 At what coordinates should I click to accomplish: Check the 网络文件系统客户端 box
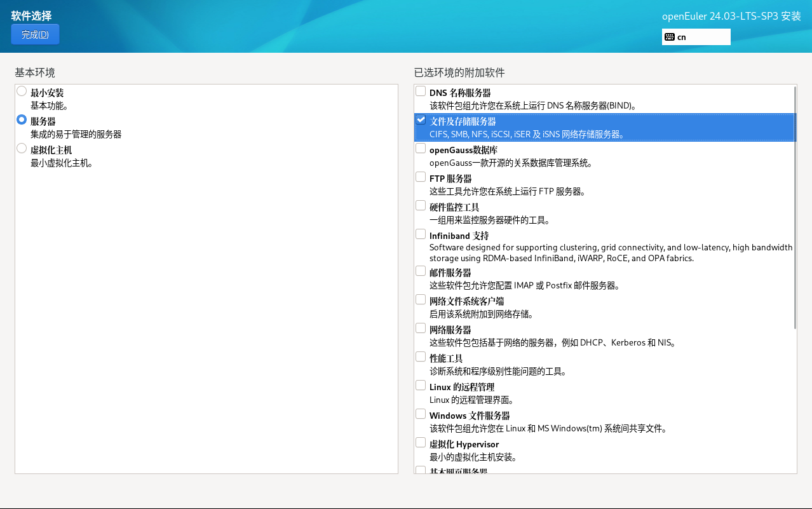click(x=421, y=300)
